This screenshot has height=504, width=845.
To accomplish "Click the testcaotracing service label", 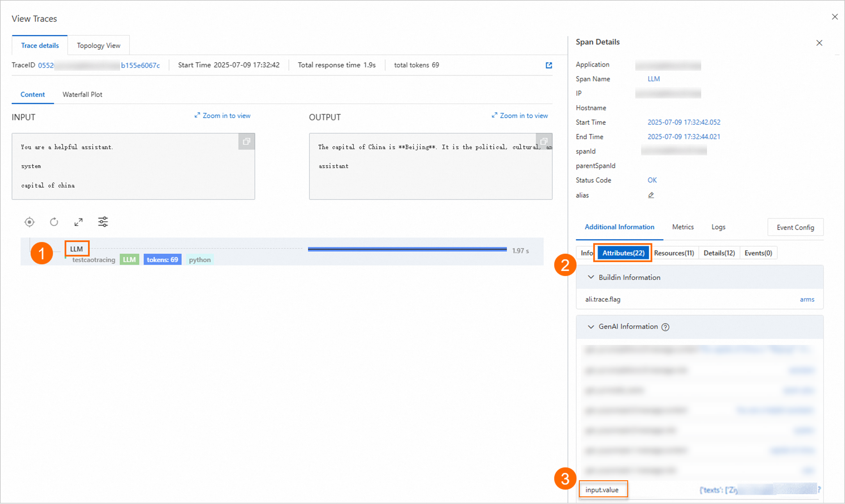I will (x=94, y=260).
